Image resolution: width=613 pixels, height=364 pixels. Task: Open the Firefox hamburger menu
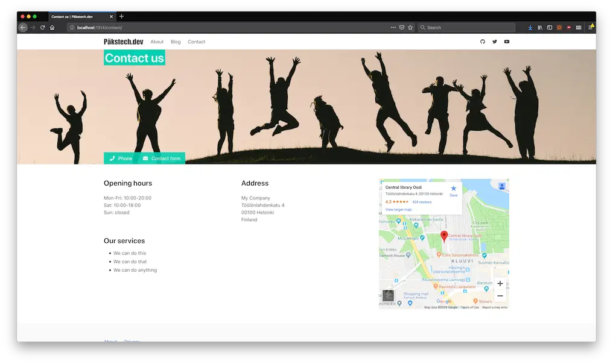coord(591,27)
